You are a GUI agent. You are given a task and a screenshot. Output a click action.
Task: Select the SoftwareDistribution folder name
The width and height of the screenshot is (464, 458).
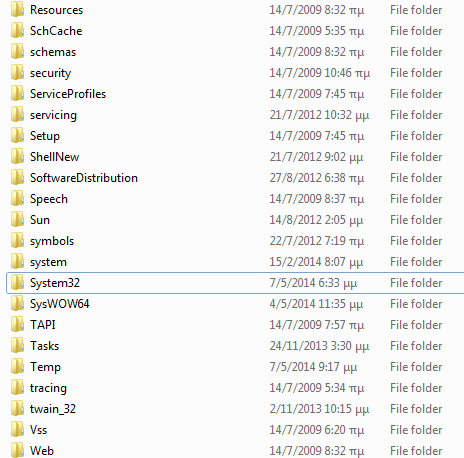pyautogui.click(x=84, y=178)
